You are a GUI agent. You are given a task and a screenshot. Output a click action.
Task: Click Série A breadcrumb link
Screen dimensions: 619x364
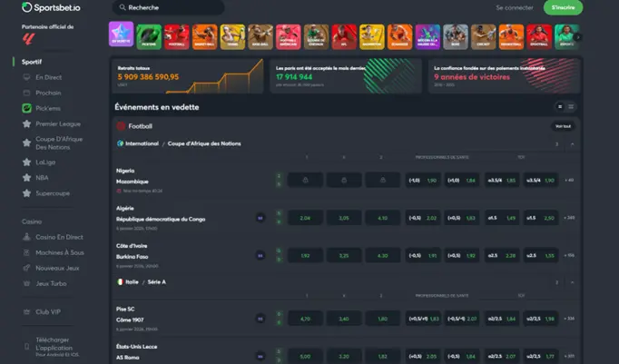pos(157,282)
